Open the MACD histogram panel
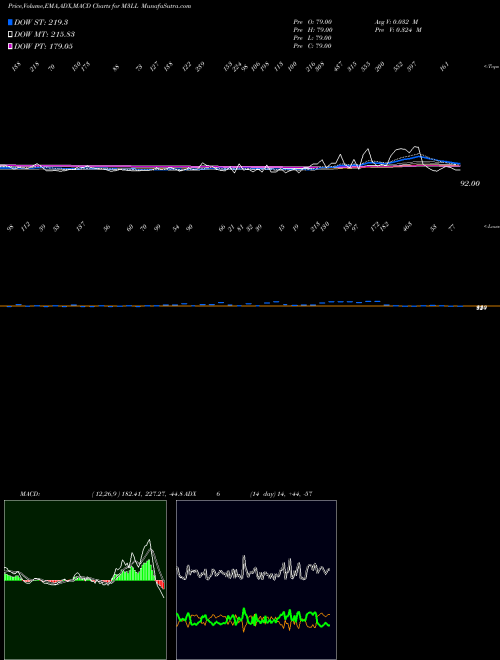The height and width of the screenshot is (660, 500). coord(85,580)
